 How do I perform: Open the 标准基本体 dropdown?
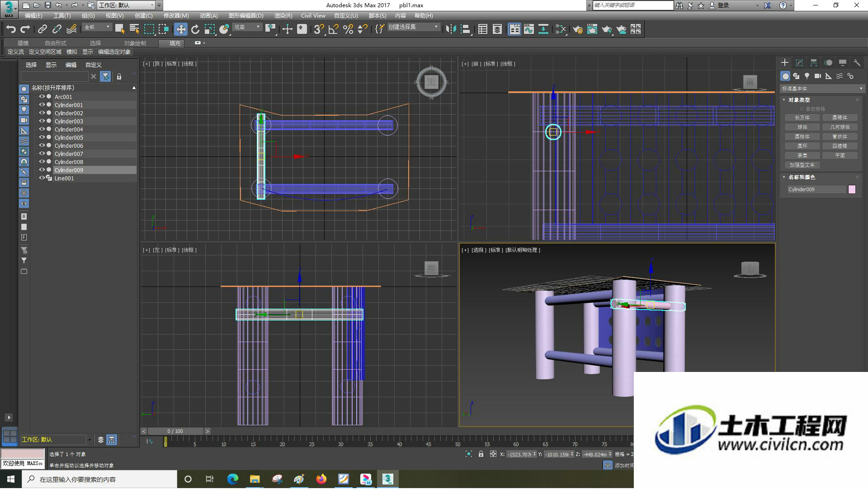tap(822, 89)
